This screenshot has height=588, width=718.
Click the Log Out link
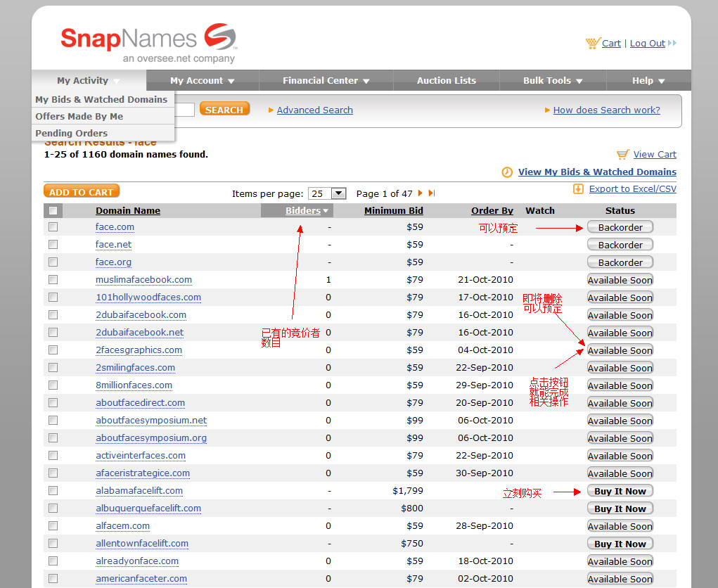(x=648, y=43)
